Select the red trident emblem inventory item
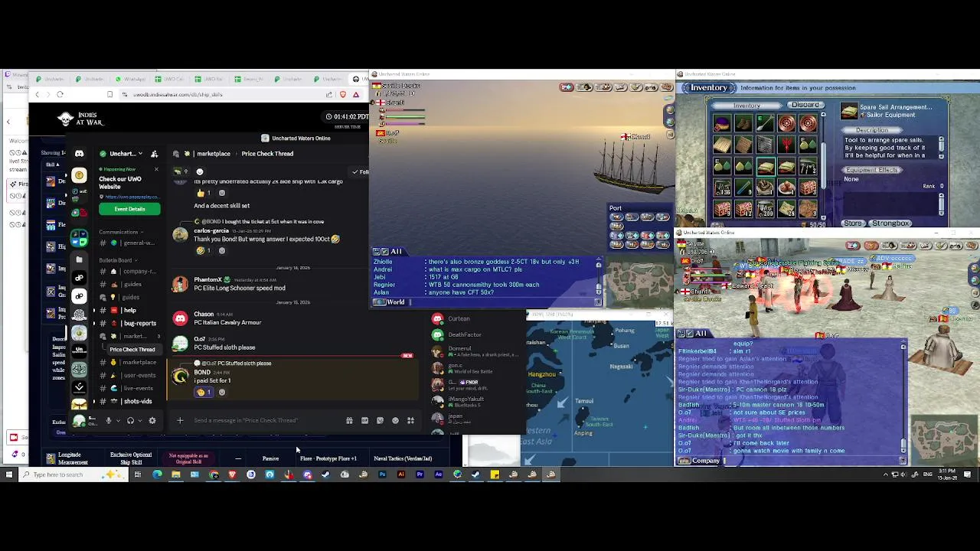The width and height of the screenshot is (980, 551). (787, 145)
